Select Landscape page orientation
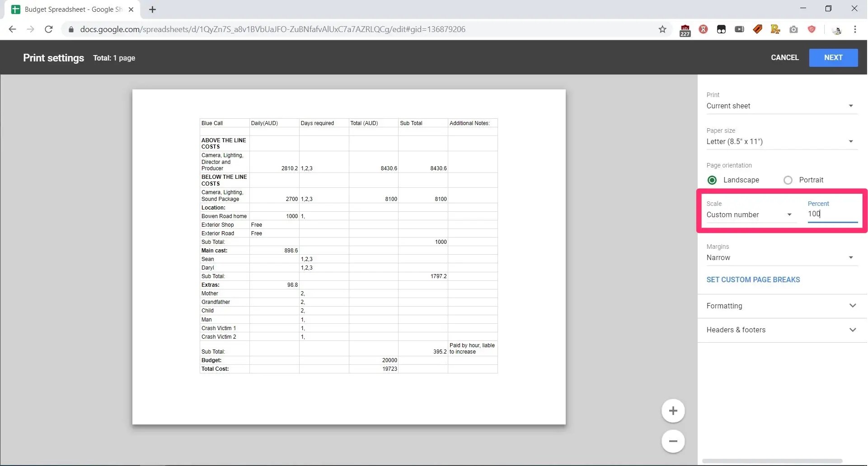 733,180
